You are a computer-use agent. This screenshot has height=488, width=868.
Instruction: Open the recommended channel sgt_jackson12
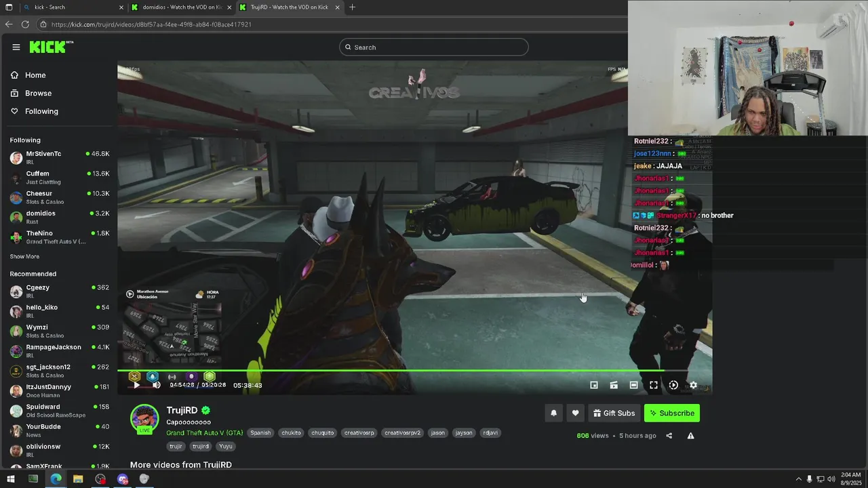point(60,371)
